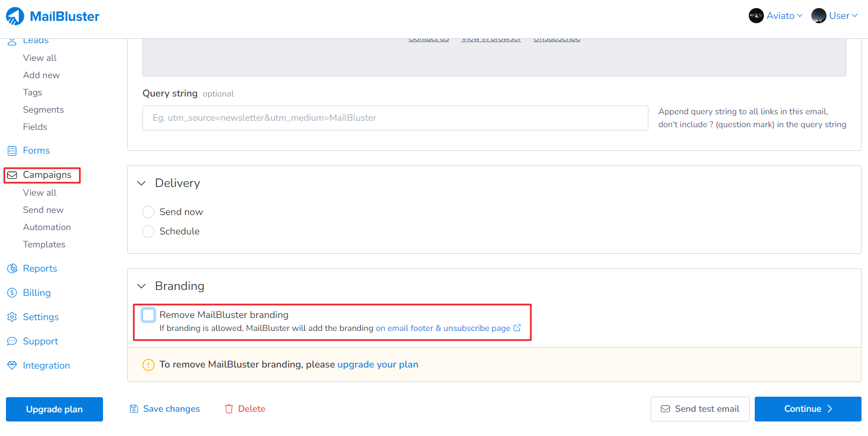Viewport: 868px width, 436px height.
Task: Go to Segments in sidebar
Action: [43, 110]
